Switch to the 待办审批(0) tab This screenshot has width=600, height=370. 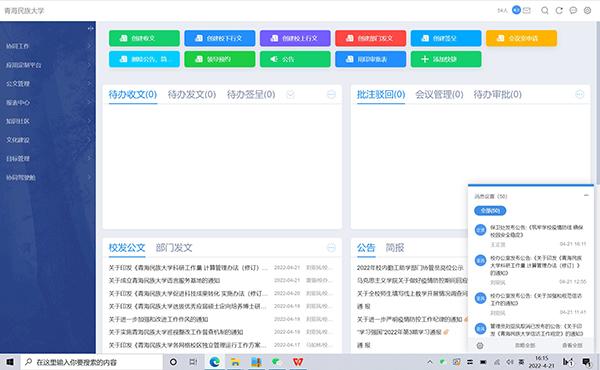(497, 95)
